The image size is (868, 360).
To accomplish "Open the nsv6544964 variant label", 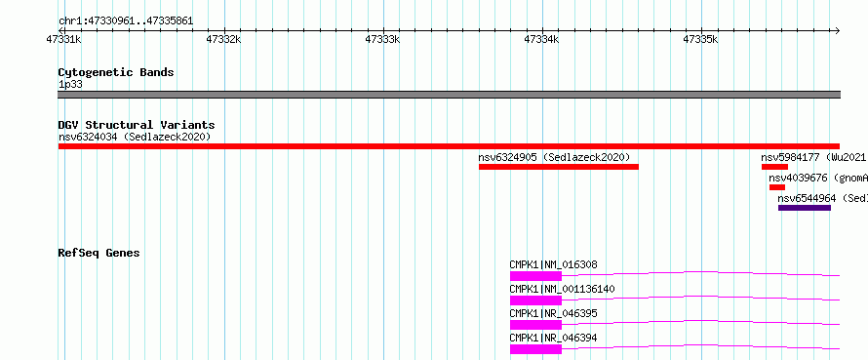I will [x=822, y=198].
